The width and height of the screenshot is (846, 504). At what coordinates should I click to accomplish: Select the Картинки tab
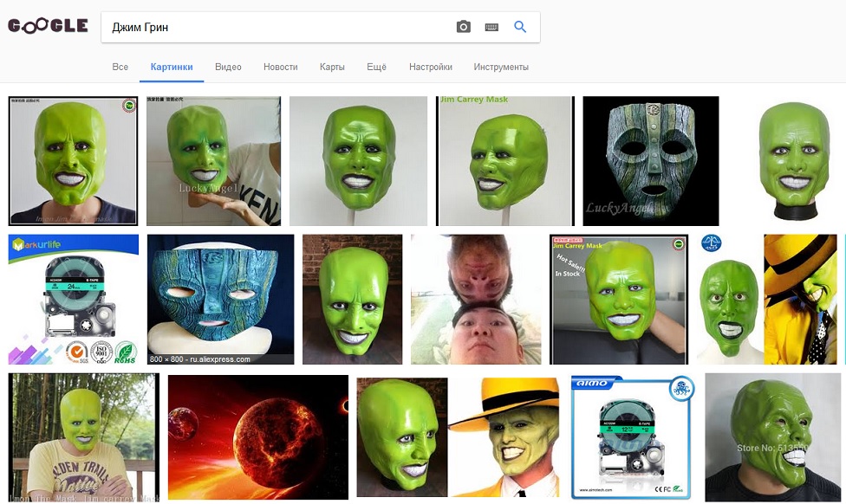click(x=172, y=67)
